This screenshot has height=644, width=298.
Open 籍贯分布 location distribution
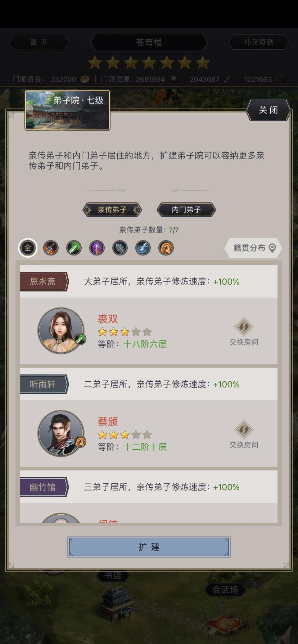(x=253, y=248)
